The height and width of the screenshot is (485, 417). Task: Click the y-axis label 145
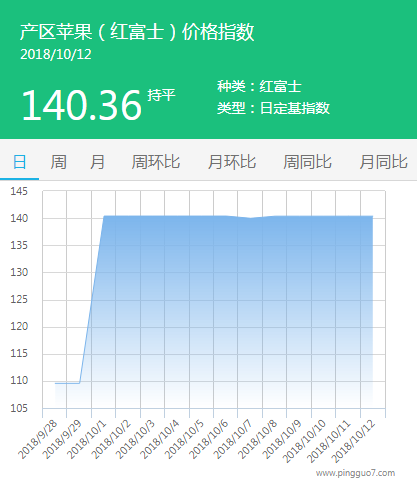[x=19, y=191]
